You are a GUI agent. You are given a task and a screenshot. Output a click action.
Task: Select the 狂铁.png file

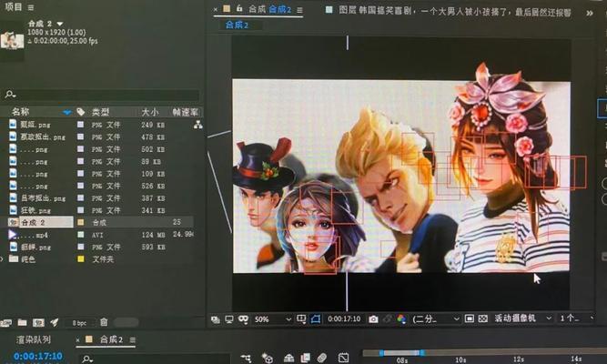click(x=35, y=210)
